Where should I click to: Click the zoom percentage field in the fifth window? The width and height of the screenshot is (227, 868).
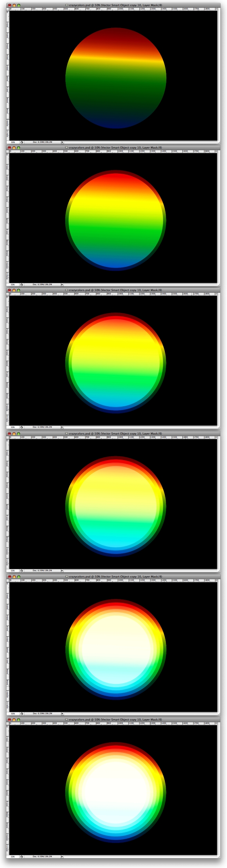13,713
